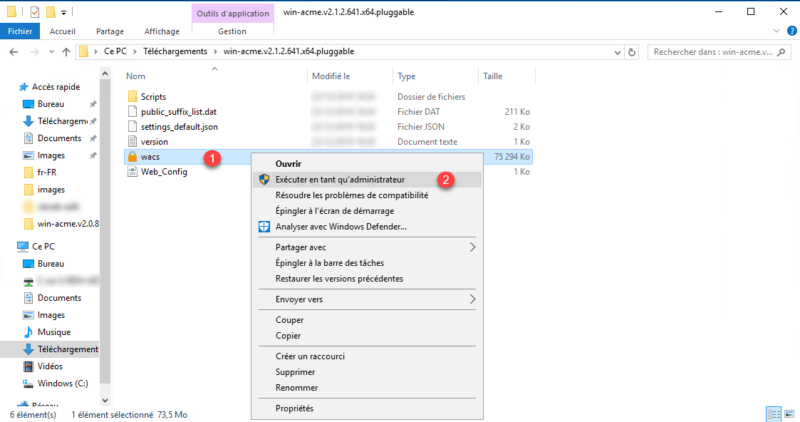Viewport: 800px width, 422px height.
Task: Click the back navigation arrow
Action: 12,51
